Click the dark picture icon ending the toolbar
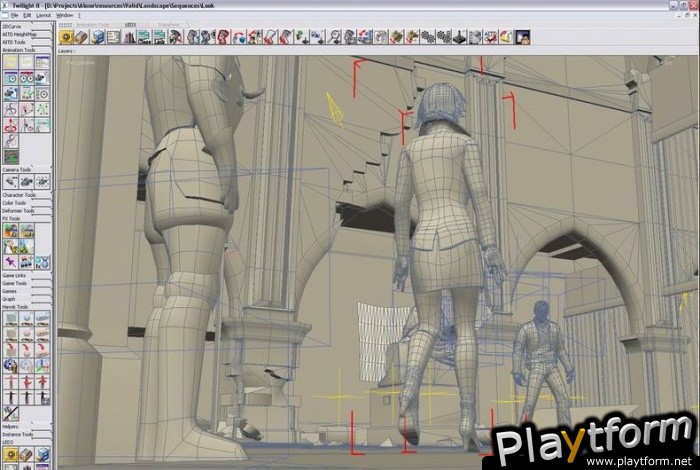Viewport: 700px width, 470px height. (x=523, y=37)
